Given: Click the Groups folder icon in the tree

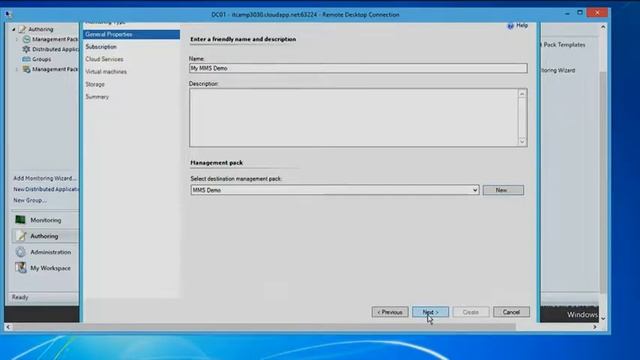Looking at the screenshot, I should (x=27, y=59).
